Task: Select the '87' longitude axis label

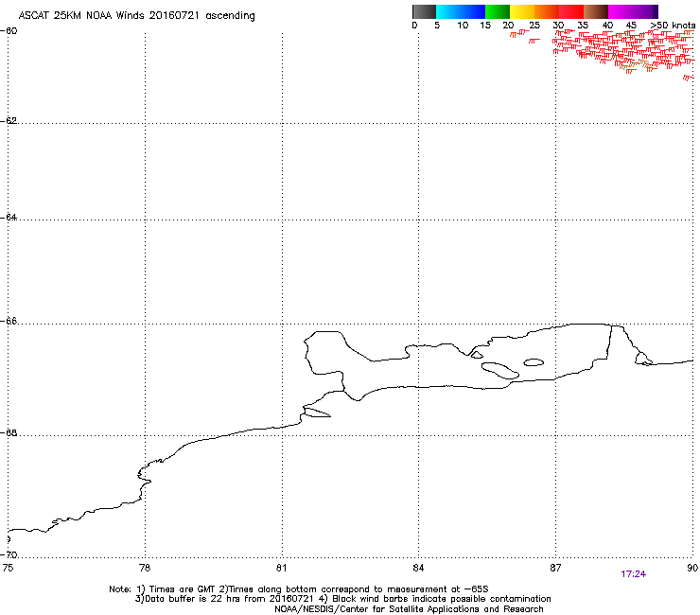Action: tap(555, 568)
